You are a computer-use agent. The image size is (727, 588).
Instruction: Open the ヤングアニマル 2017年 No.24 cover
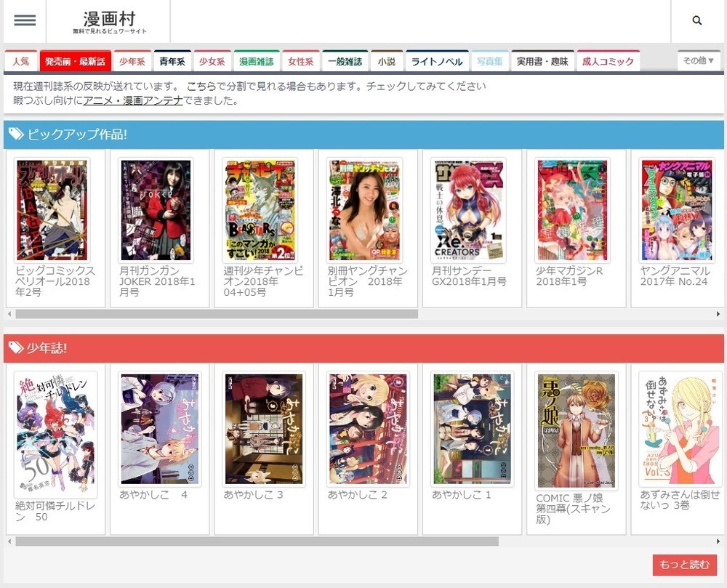(677, 210)
